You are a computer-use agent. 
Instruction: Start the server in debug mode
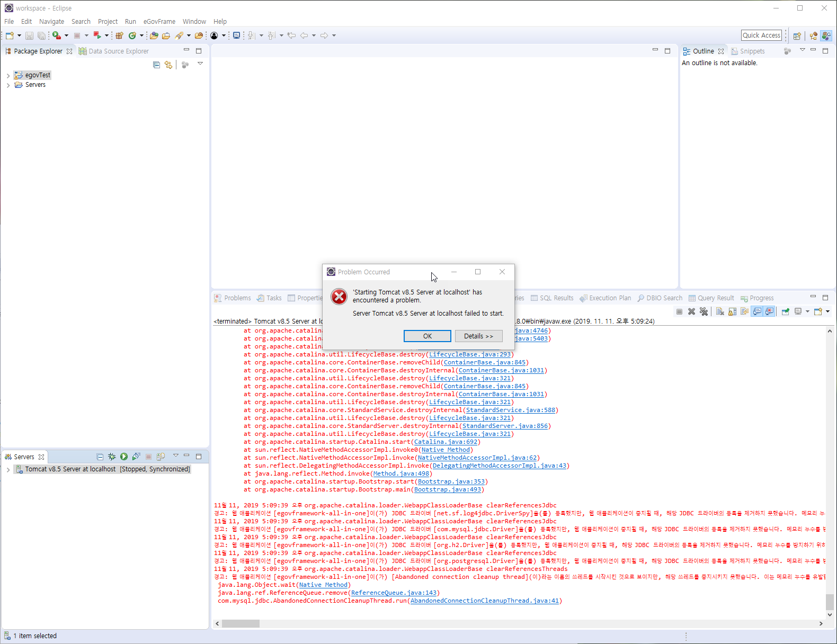(x=112, y=457)
